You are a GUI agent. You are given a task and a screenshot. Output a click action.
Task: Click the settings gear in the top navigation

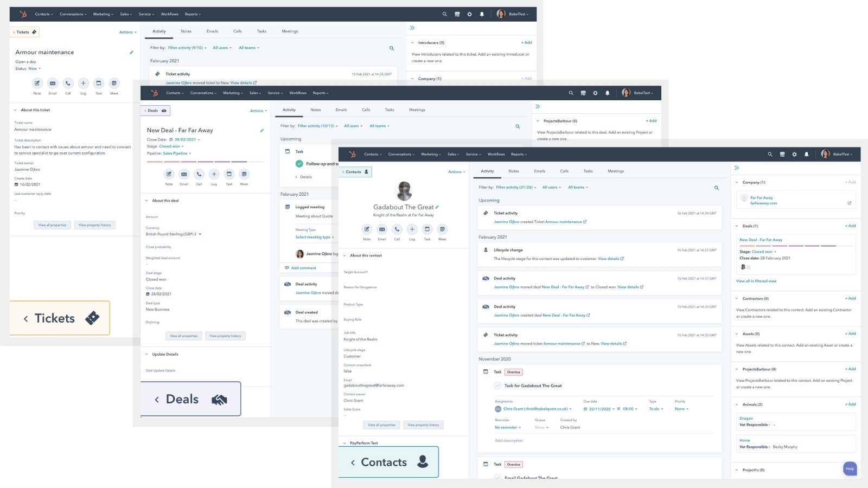[x=794, y=154]
